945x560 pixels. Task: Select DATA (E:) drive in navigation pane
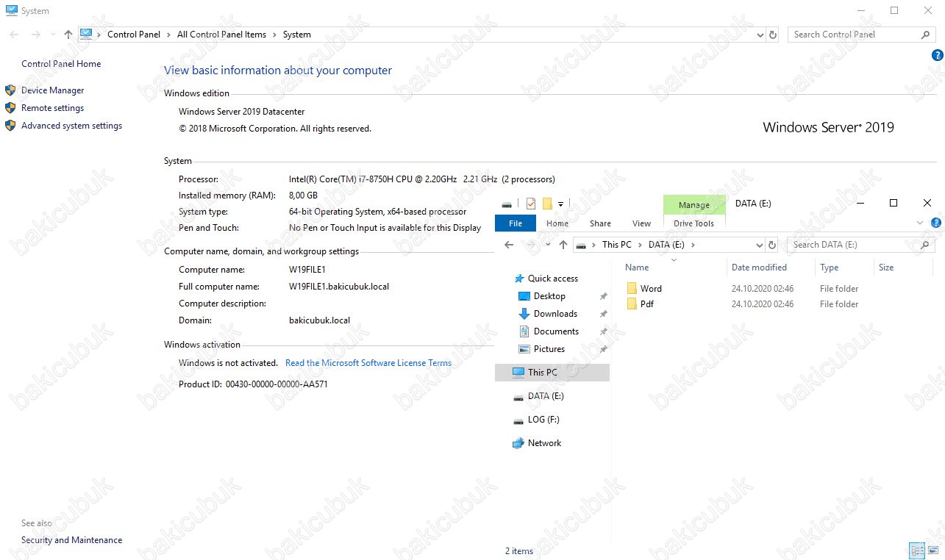[x=546, y=396]
